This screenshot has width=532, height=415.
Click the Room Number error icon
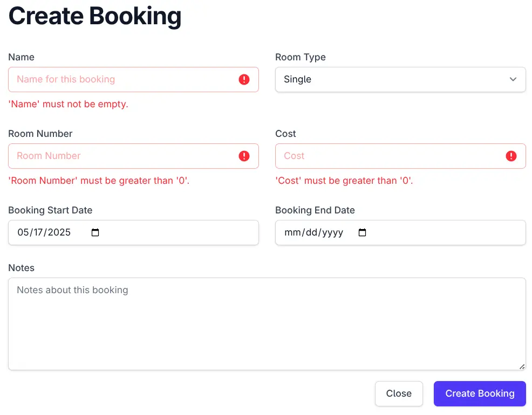coord(244,156)
